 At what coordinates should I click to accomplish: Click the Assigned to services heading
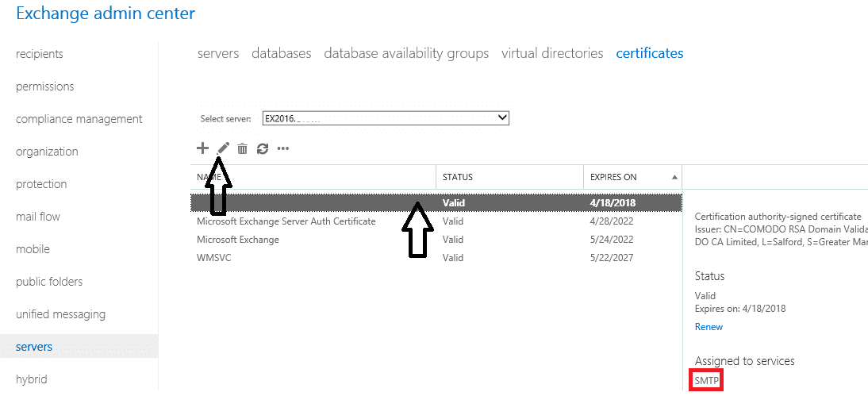pyautogui.click(x=744, y=360)
